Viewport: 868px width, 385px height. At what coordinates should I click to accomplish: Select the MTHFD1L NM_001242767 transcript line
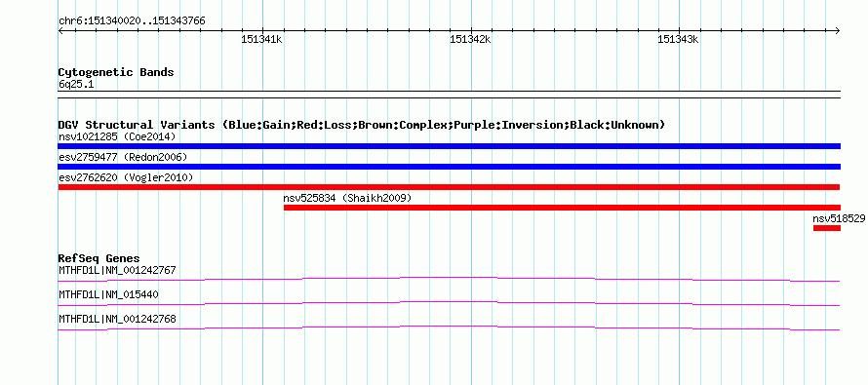[449, 279]
